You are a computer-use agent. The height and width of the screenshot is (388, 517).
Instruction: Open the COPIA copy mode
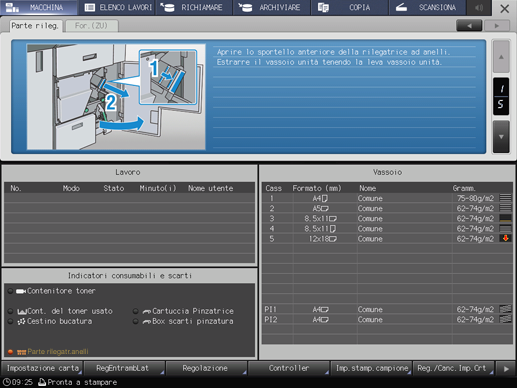click(x=350, y=7)
